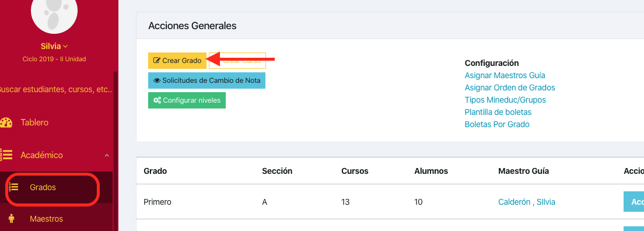The image size is (644, 231).
Task: Click the Solicitudes de Cambio de Nota button
Action: click(206, 80)
